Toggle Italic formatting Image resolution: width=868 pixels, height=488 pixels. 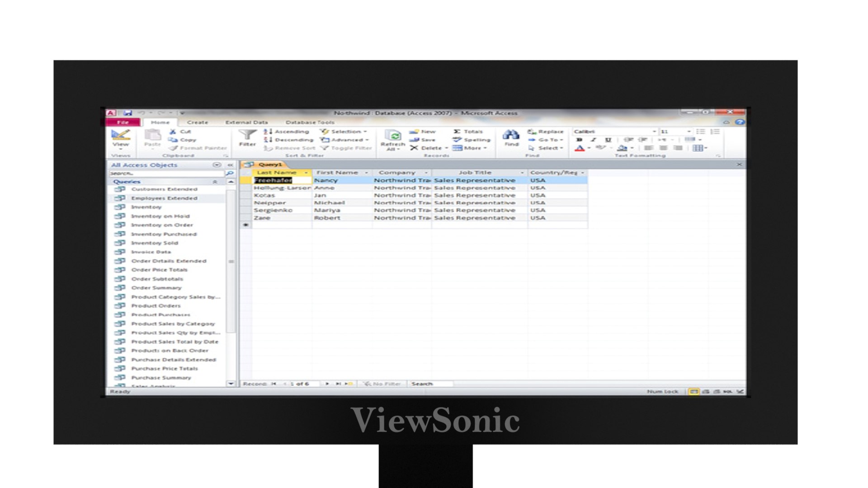[x=594, y=140]
